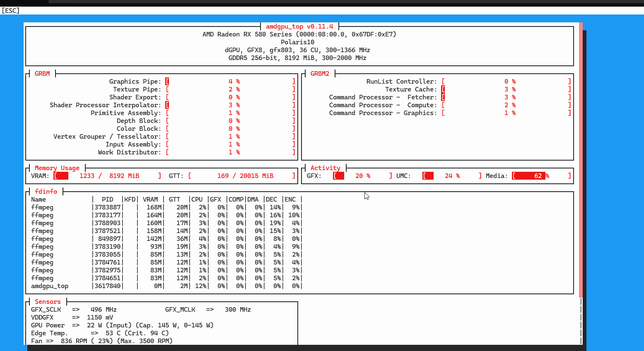Click the GFX_MCLK 300 MHz sensor reading
This screenshot has height=351, width=644.
point(208,310)
